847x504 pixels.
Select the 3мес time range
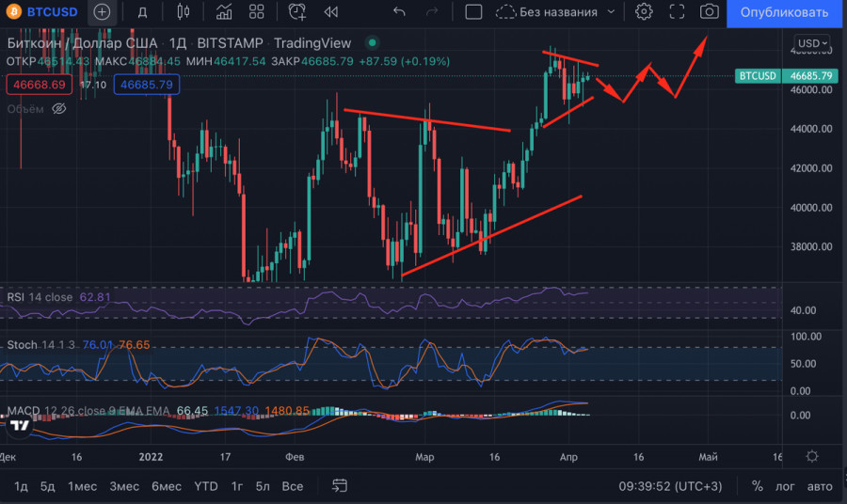pyautogui.click(x=124, y=486)
